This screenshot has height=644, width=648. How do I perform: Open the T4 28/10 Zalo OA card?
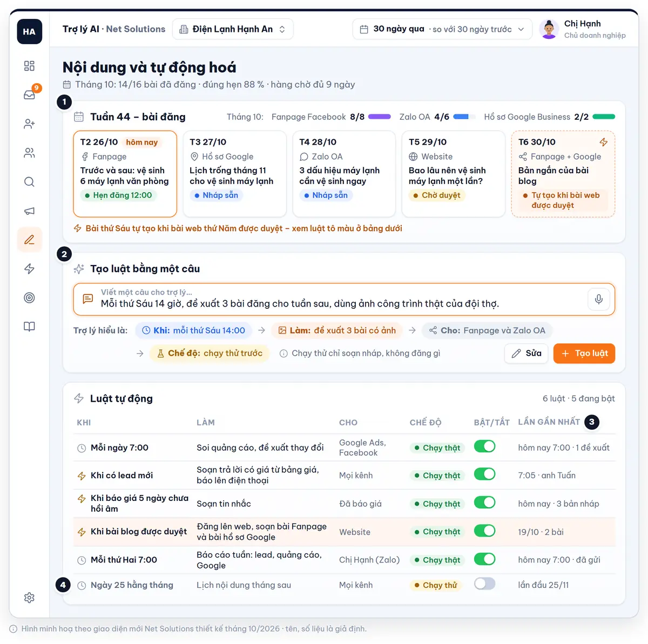coord(344,174)
